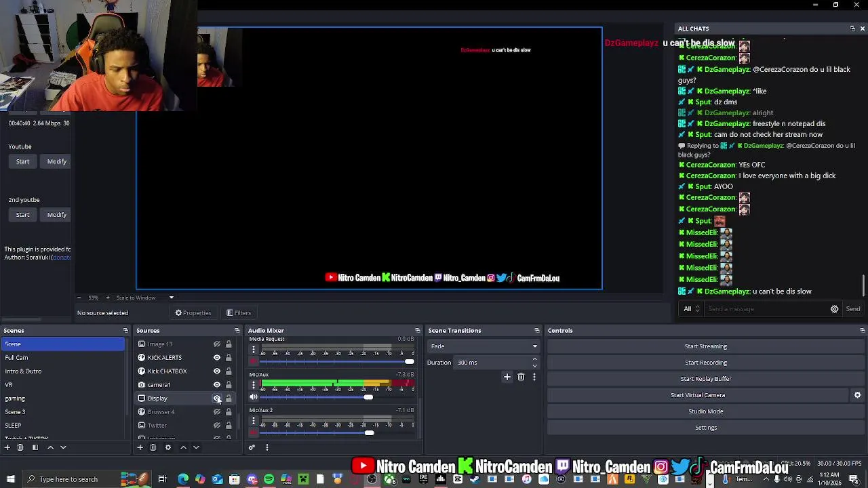This screenshot has width=868, height=488.
Task: Undock the Controls panel float icon
Action: [862, 331]
